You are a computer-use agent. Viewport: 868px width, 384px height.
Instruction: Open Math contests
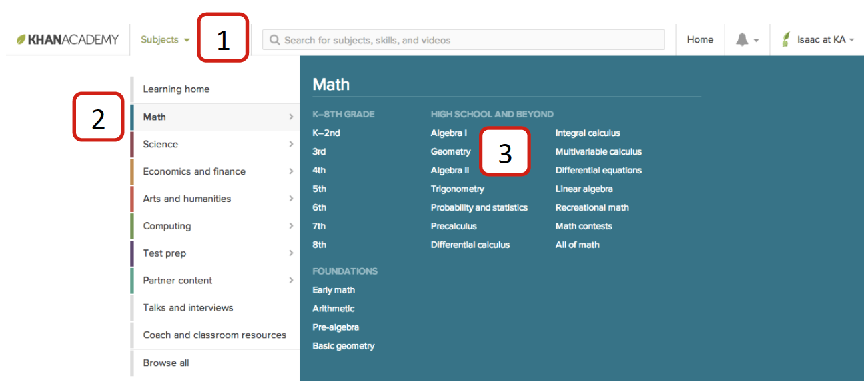pyautogui.click(x=584, y=227)
